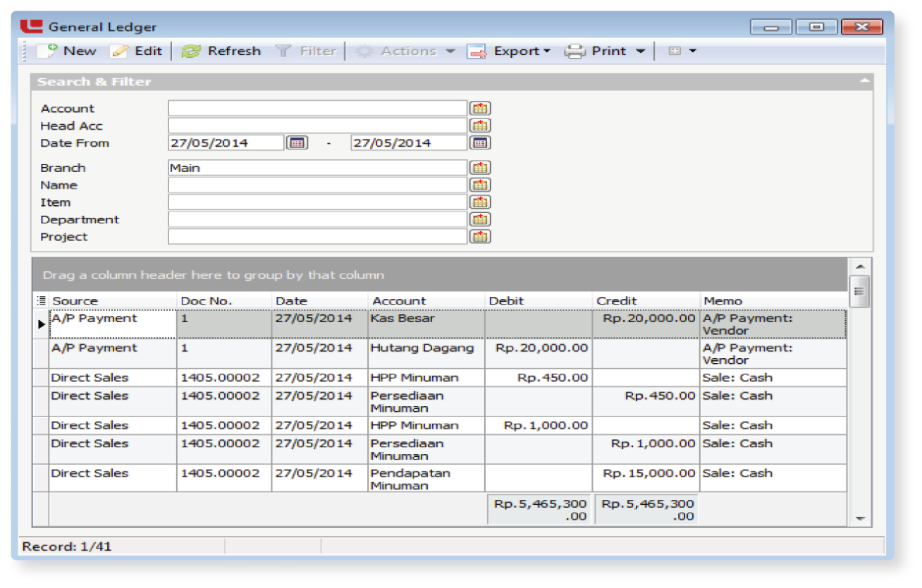922x588 pixels.
Task: Open the Account lookup icon
Action: coord(480,108)
